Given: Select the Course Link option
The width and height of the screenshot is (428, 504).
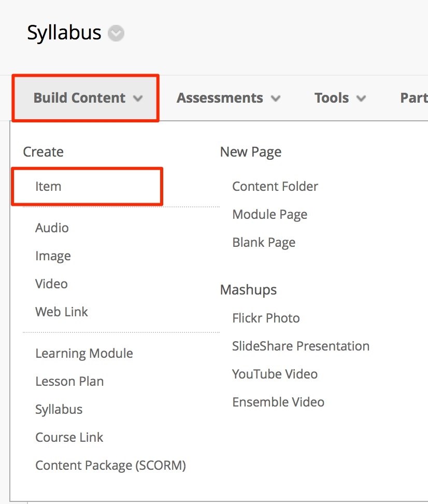Looking at the screenshot, I should [69, 438].
